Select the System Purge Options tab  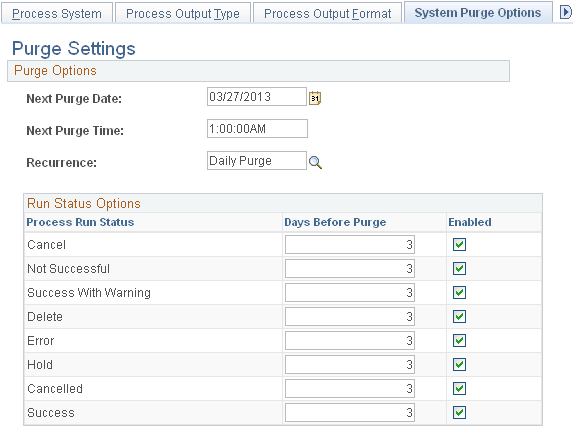click(478, 13)
